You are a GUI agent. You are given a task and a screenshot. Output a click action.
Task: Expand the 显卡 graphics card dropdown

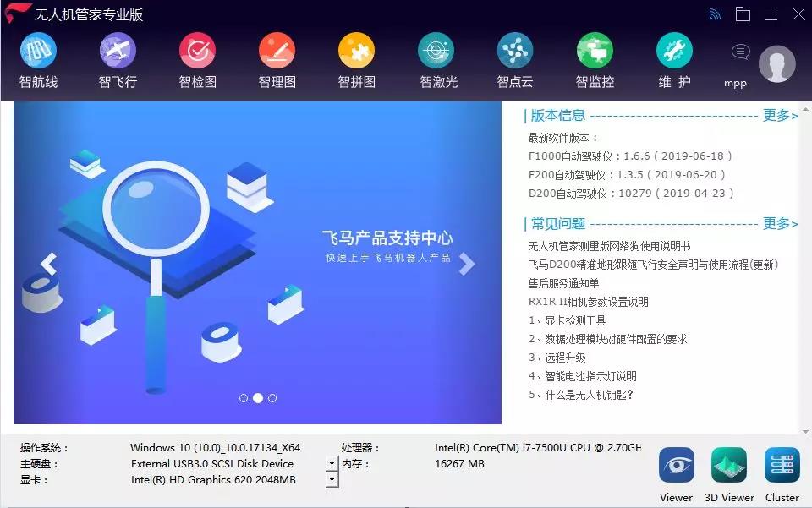[x=332, y=479]
